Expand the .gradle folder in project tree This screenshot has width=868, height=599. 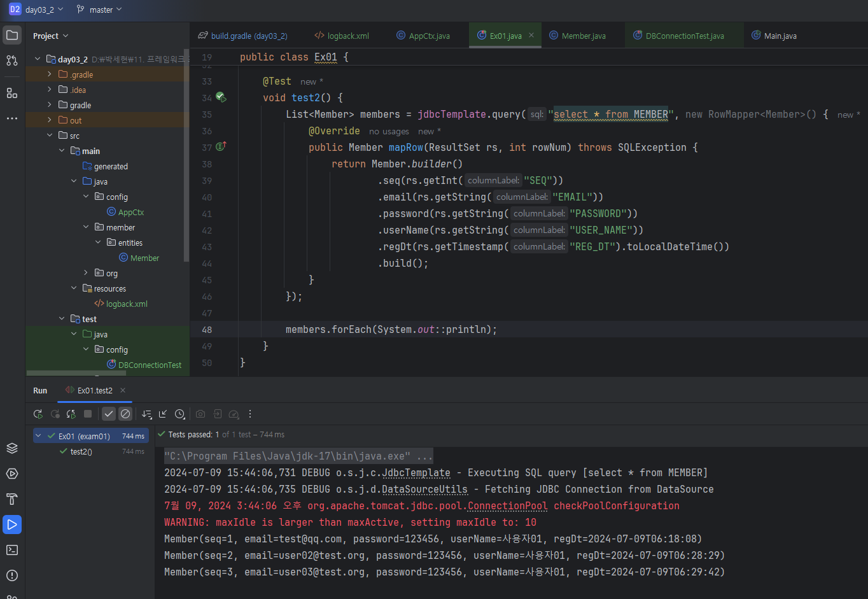pos(50,74)
